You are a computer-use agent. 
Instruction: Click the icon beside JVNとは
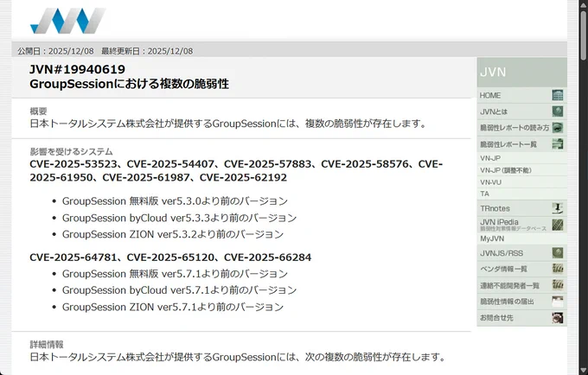coord(558,111)
